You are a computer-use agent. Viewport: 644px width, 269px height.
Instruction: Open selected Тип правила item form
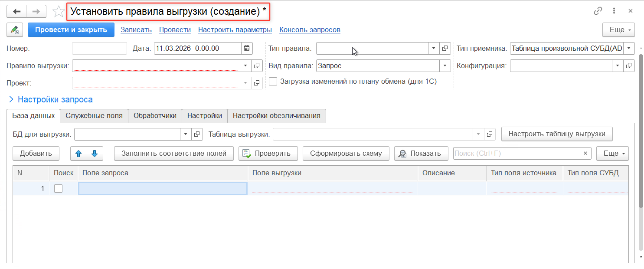445,48
